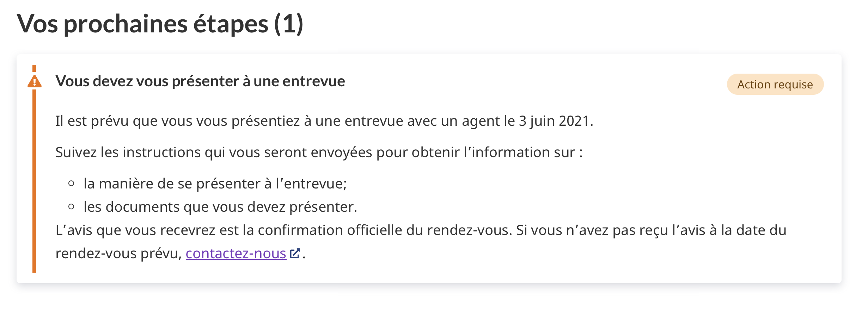868x310 pixels.
Task: Click the line starting Suivez les instructions
Action: pos(319,153)
